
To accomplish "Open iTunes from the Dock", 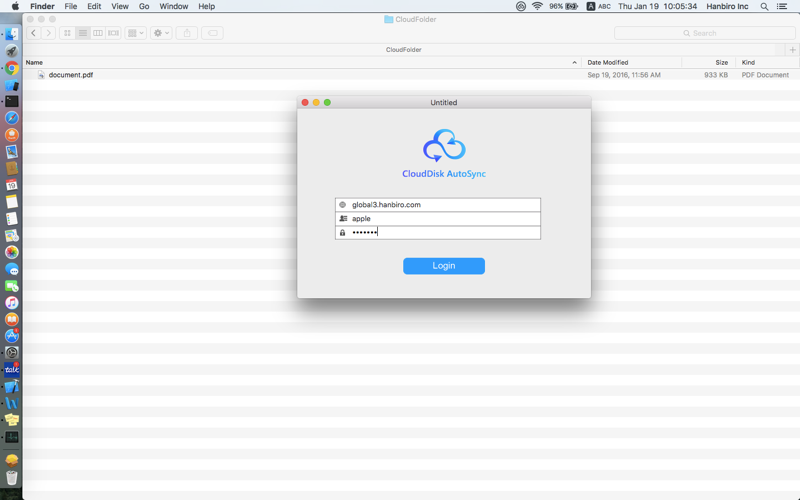I will pyautogui.click(x=12, y=303).
